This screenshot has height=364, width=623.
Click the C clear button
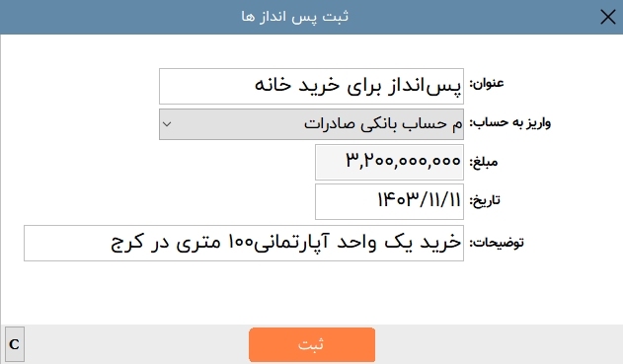pos(15,344)
